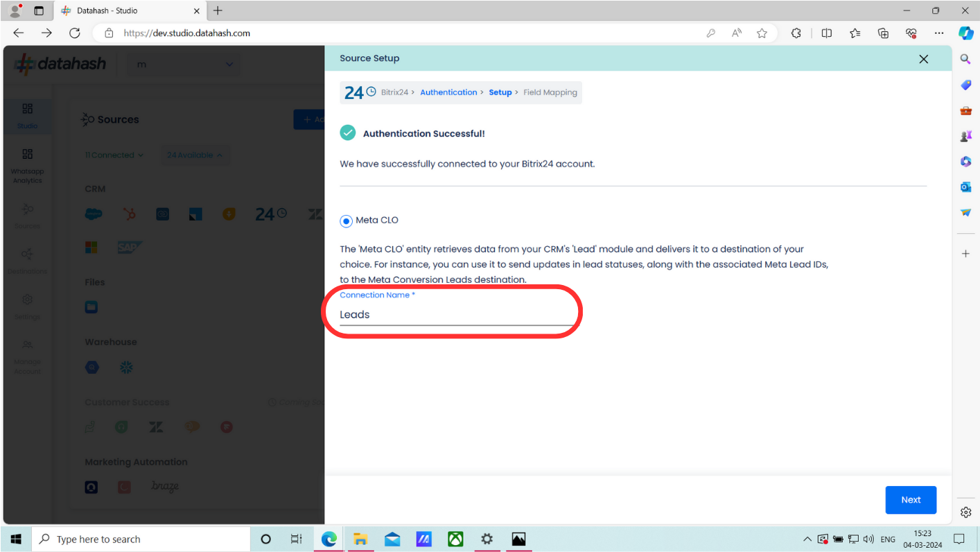Viewport: 980px width, 552px height.
Task: Click the taskbar search box
Action: tap(141, 539)
